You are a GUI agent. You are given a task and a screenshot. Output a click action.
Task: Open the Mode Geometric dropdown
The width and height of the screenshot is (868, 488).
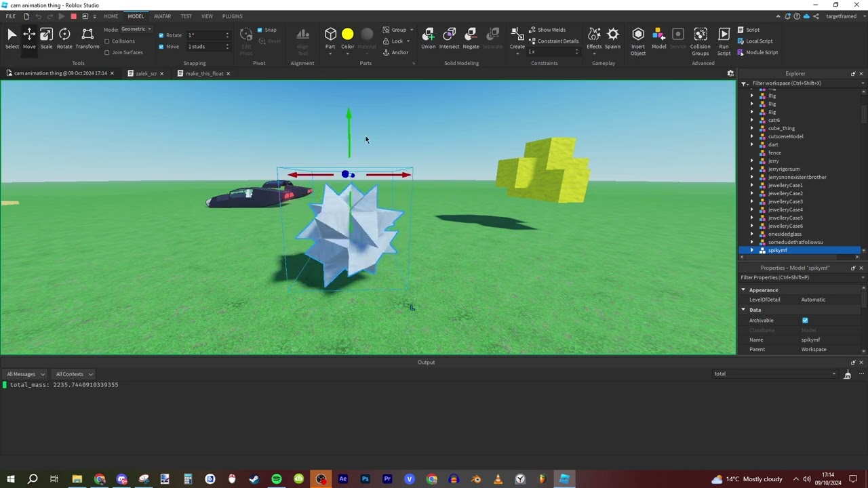pyautogui.click(x=135, y=28)
